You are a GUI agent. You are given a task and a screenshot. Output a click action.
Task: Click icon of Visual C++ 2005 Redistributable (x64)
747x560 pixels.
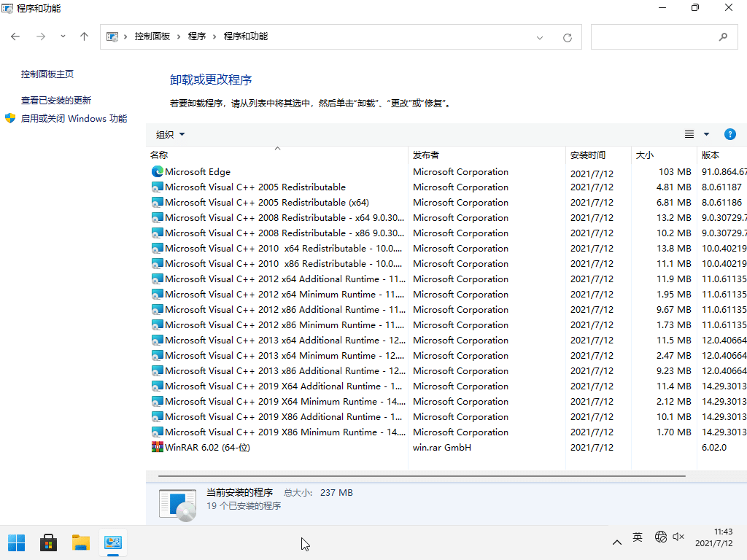158,203
